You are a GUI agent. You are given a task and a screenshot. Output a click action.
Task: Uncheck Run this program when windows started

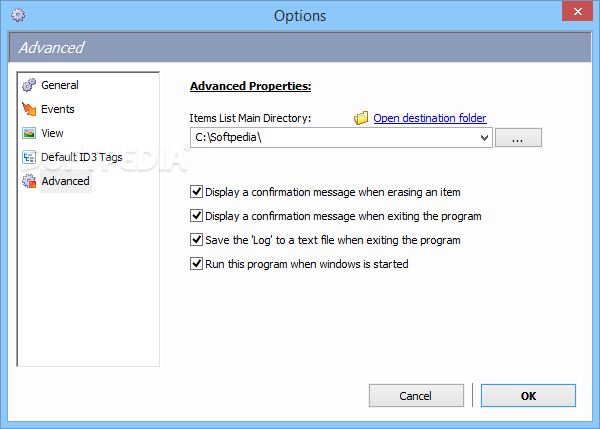click(x=196, y=264)
